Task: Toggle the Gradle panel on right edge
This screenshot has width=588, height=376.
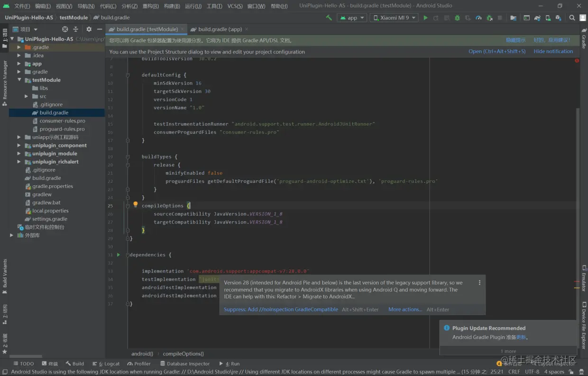Action: click(x=584, y=39)
